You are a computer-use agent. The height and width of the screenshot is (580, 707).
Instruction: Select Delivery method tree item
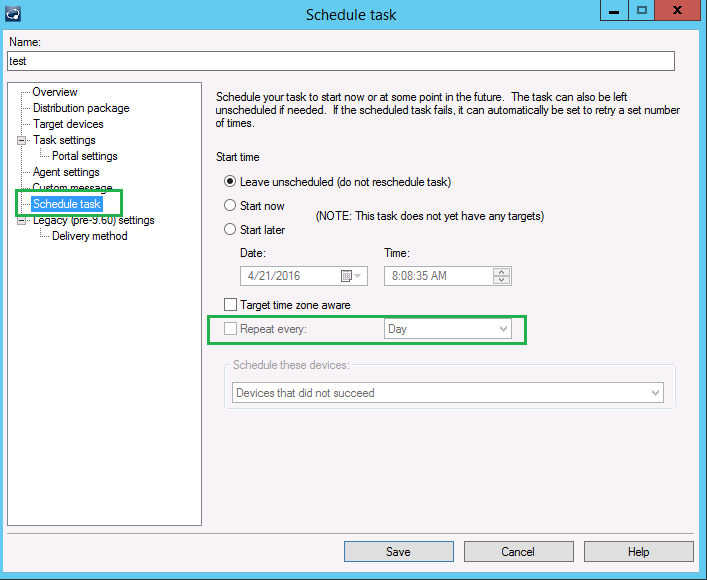89,236
